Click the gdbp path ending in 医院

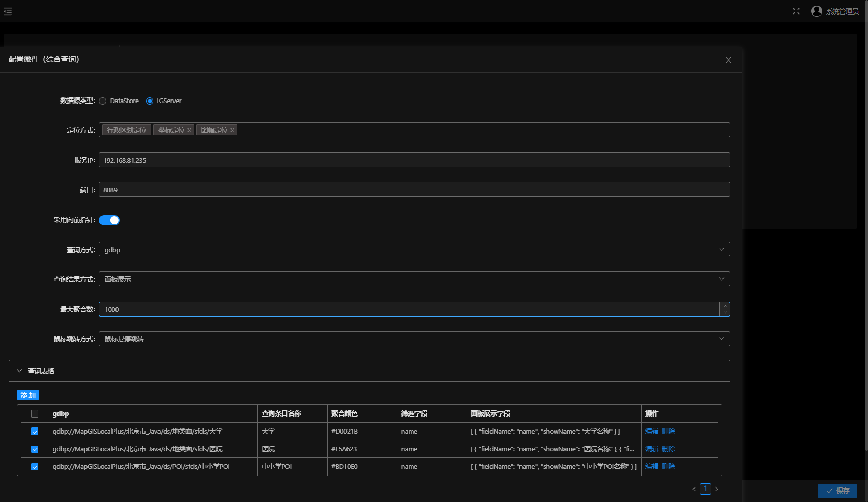(x=137, y=449)
